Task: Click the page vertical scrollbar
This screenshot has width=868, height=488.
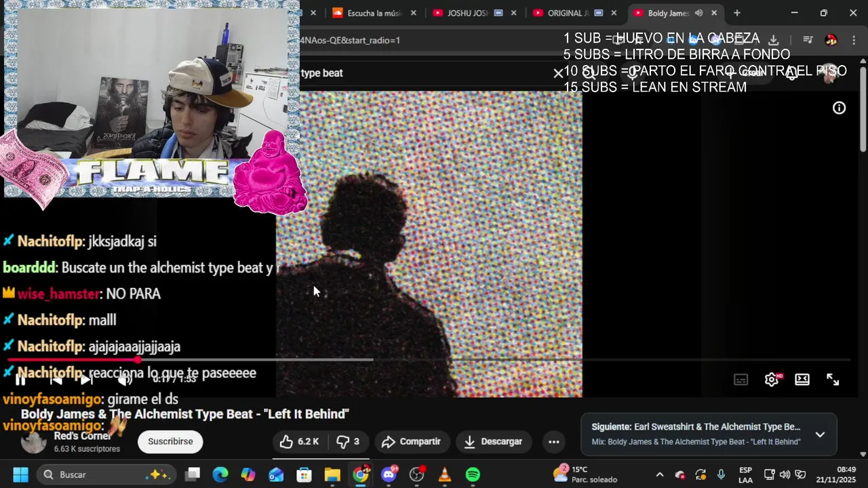Action: click(x=863, y=108)
